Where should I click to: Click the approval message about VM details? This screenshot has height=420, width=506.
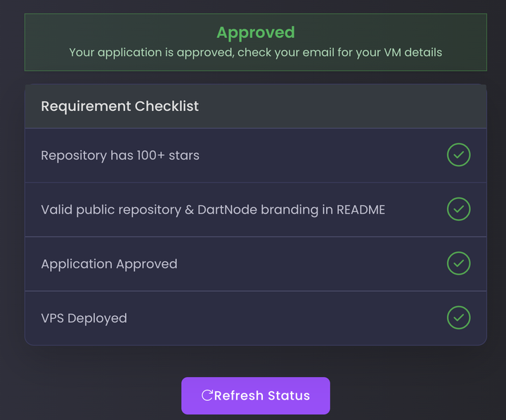(x=255, y=53)
